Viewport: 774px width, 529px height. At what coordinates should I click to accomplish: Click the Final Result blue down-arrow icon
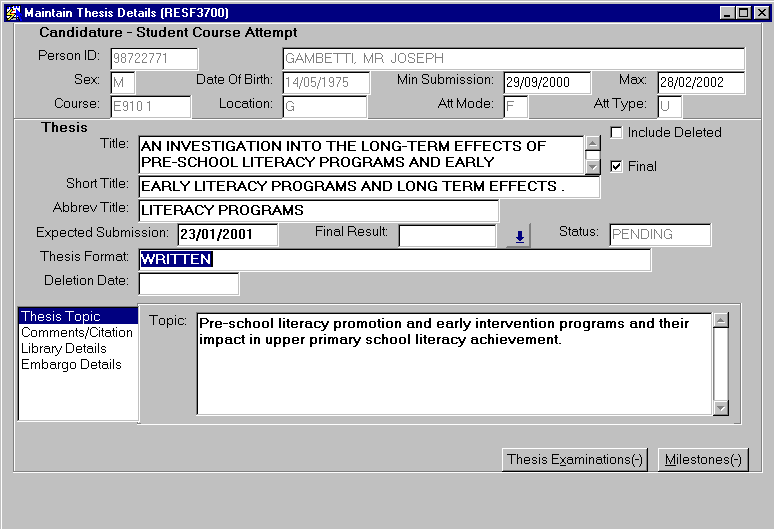coord(519,236)
